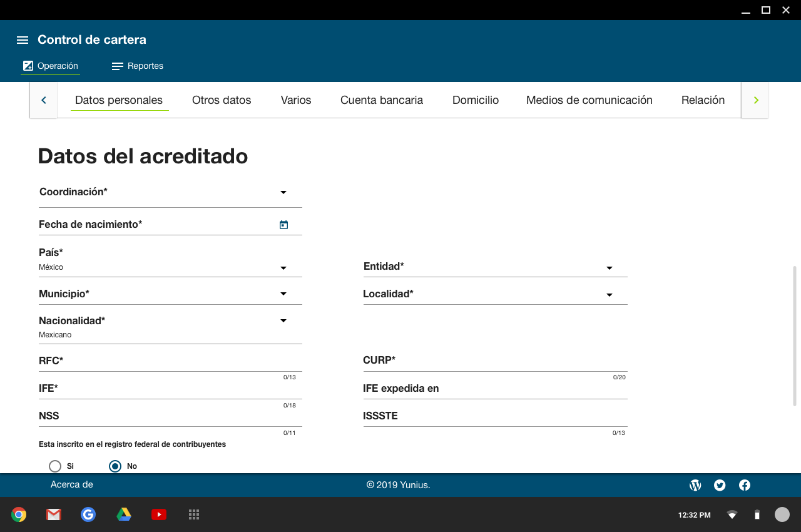The image size is (801, 532).
Task: Go to the Domicilio tab
Action: (x=476, y=100)
